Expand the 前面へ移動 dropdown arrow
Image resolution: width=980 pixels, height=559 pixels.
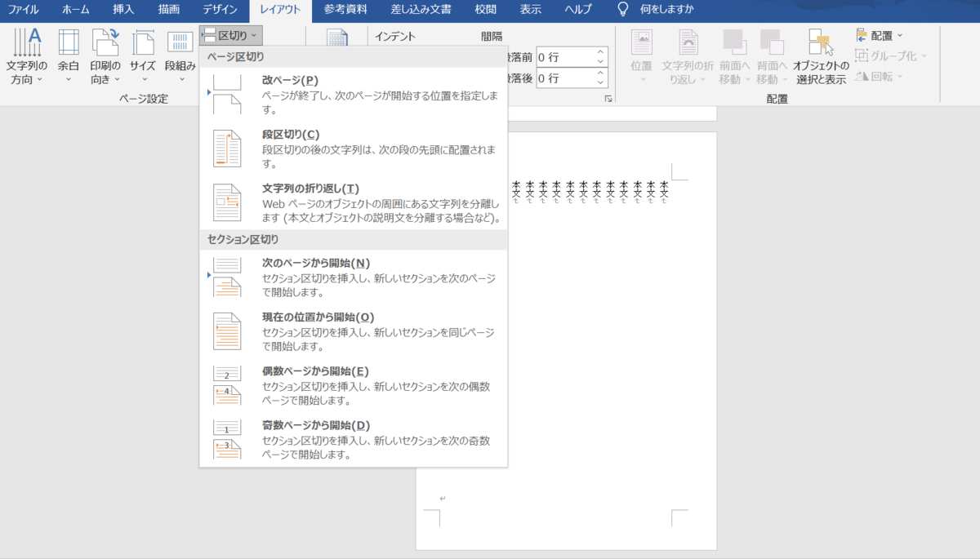tap(746, 80)
